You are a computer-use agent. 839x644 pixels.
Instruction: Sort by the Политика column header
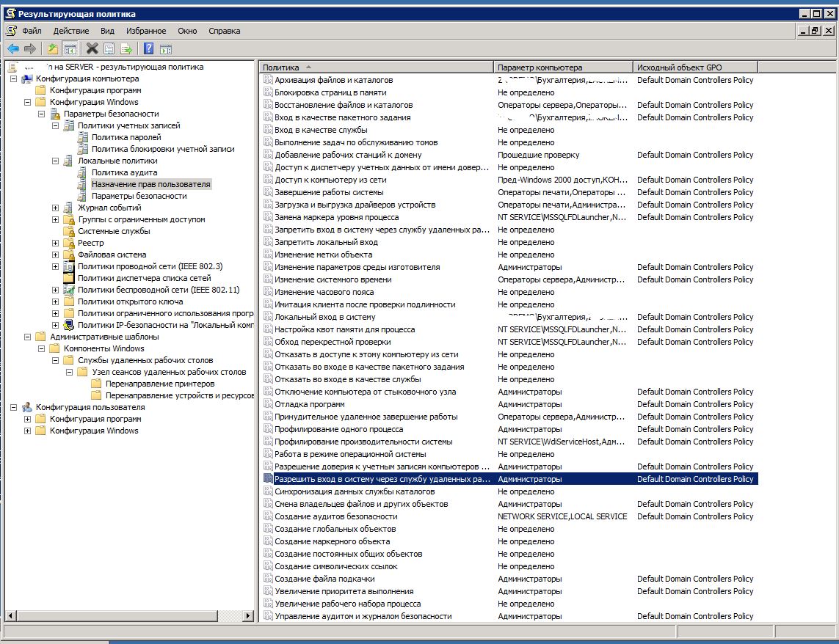(x=376, y=67)
